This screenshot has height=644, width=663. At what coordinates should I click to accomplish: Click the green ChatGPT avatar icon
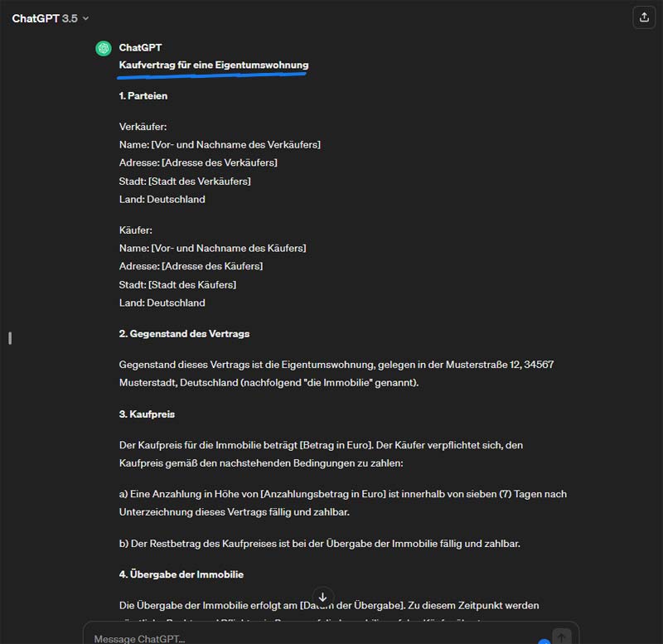pos(104,48)
